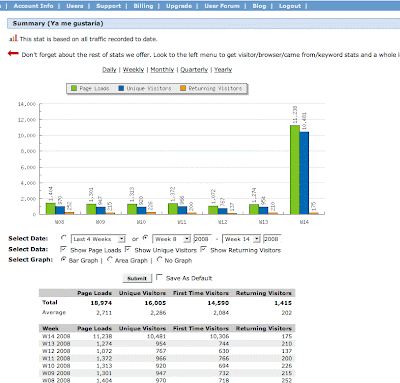The image size is (400, 383).
Task: Click the total unique visitors value 16,005
Action: 155,303
